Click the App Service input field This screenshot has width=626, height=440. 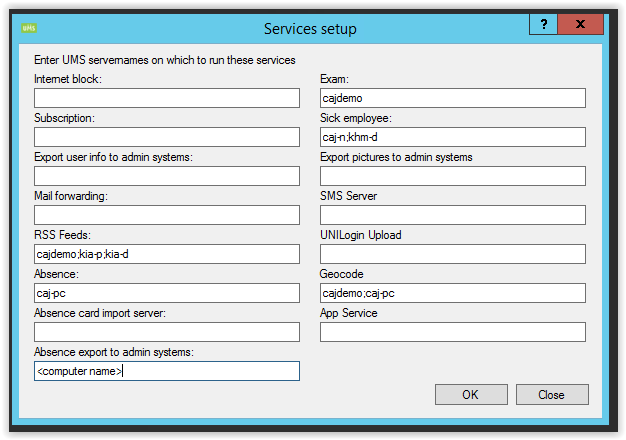(x=452, y=332)
